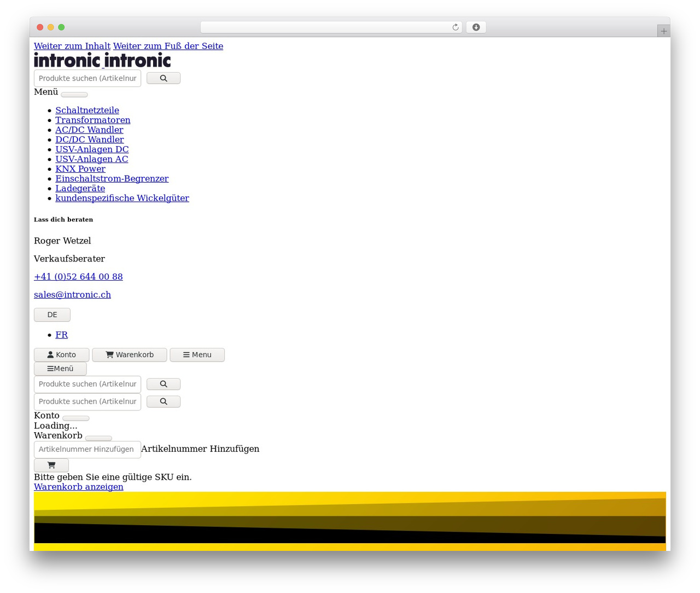Call phone number +41 (0)52 644 00 88
700x593 pixels.
coord(78,277)
